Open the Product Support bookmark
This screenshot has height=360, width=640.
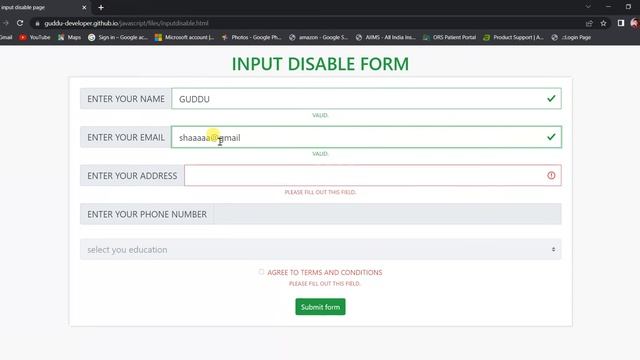coord(513,37)
